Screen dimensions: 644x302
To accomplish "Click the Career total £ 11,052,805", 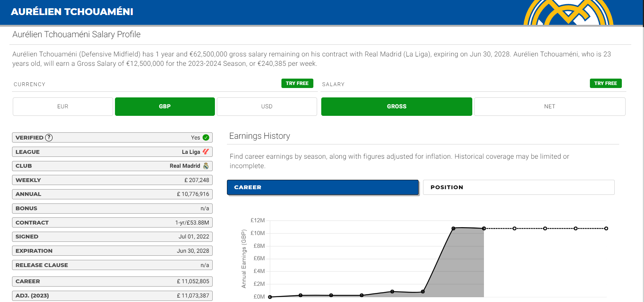I will coord(193,281).
